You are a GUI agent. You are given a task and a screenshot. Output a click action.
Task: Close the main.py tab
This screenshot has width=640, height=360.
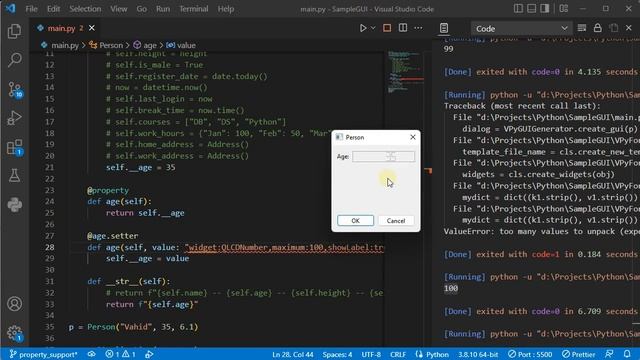click(x=92, y=28)
